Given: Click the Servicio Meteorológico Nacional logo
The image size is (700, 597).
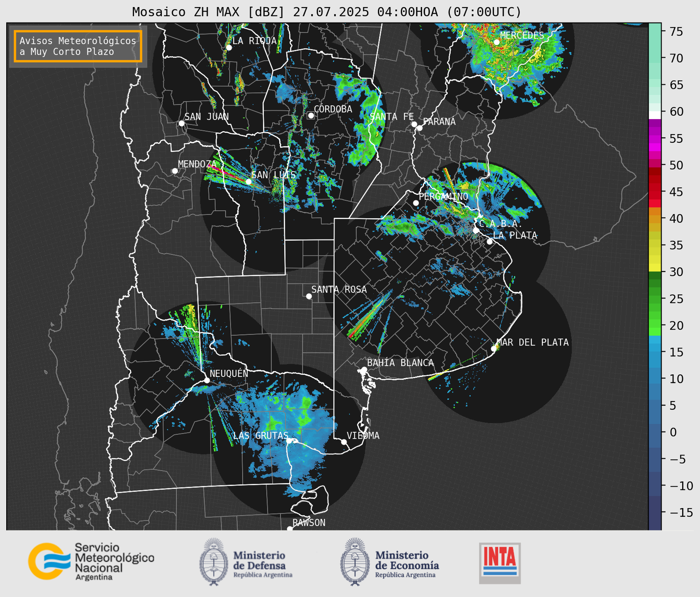Looking at the screenshot, I should click(91, 561).
